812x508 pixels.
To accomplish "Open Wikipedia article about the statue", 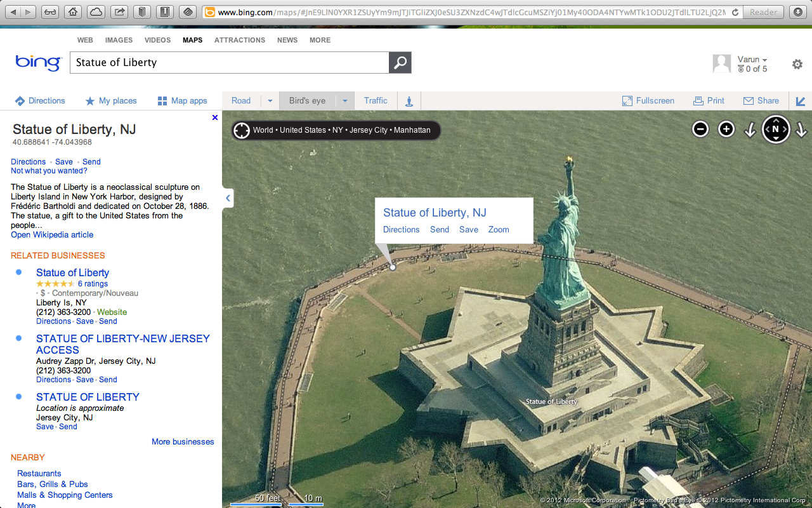I will (51, 234).
